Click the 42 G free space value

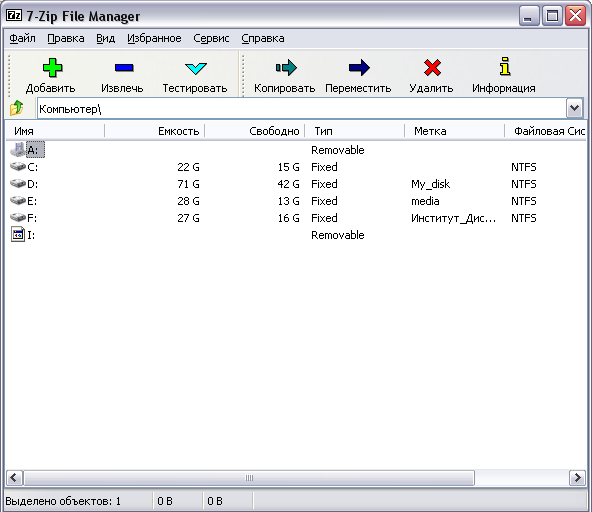(288, 184)
